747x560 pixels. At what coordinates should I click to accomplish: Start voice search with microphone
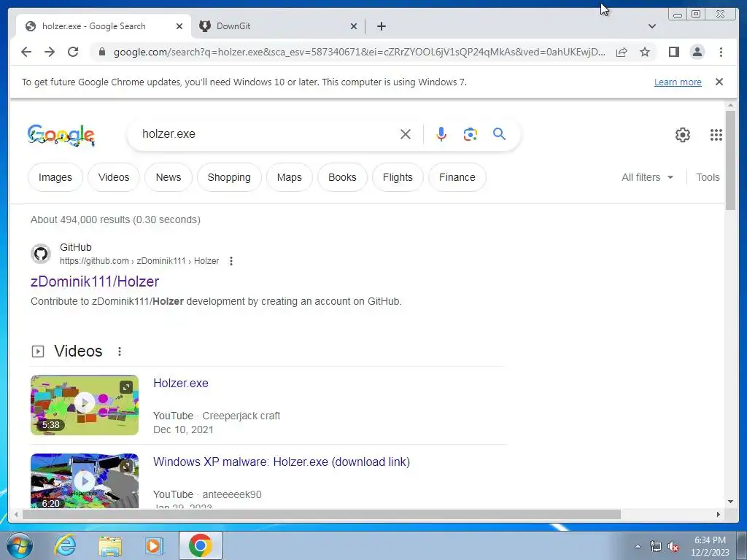click(x=441, y=134)
